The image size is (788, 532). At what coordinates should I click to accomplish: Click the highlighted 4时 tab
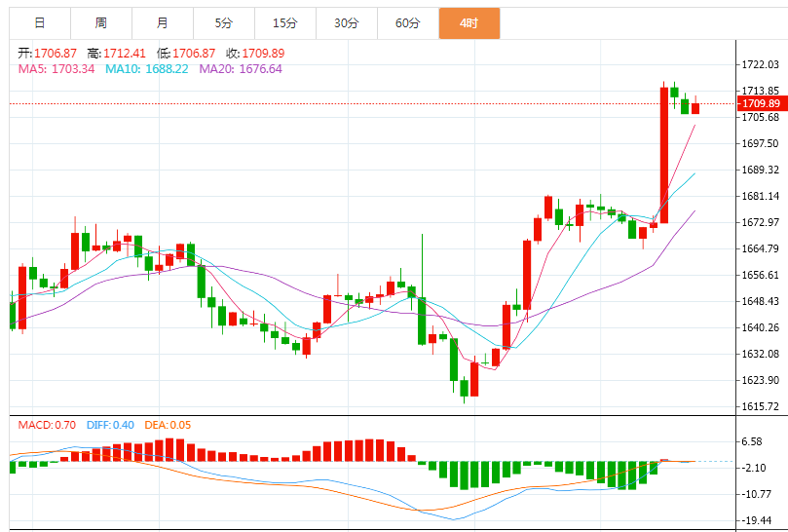click(x=469, y=23)
